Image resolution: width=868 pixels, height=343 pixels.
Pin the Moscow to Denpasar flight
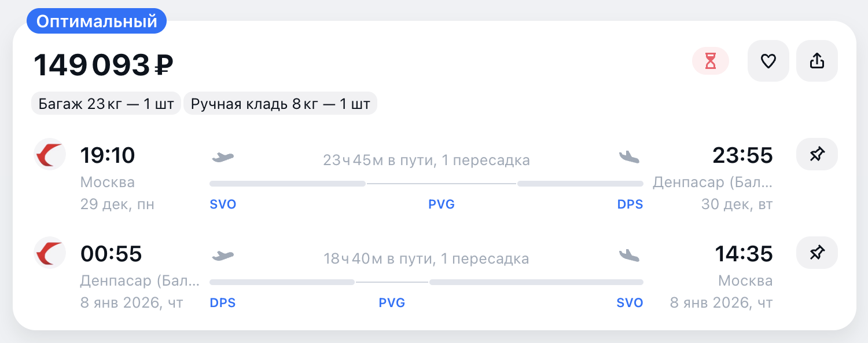click(x=816, y=154)
